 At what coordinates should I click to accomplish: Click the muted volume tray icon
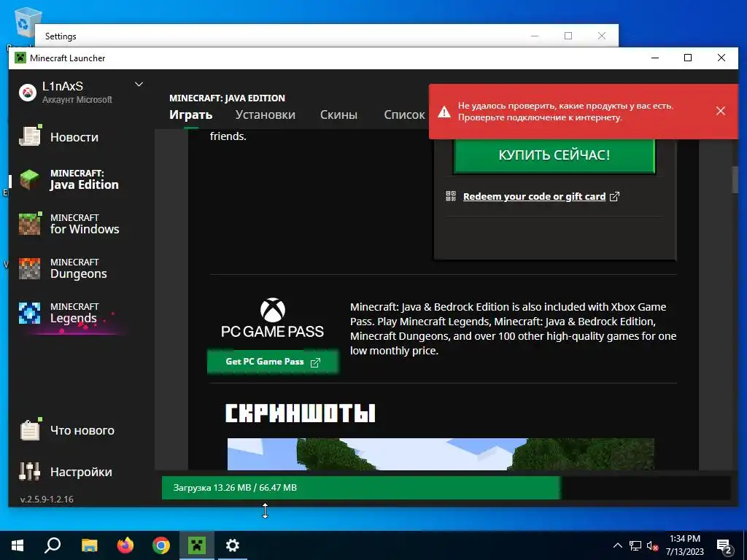click(652, 545)
